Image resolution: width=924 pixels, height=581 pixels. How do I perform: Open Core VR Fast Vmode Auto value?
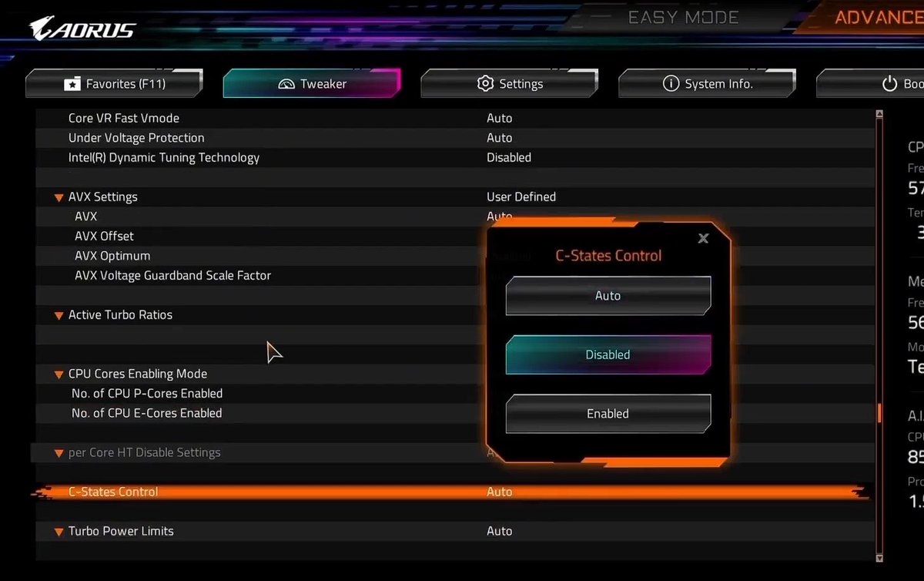click(x=499, y=118)
